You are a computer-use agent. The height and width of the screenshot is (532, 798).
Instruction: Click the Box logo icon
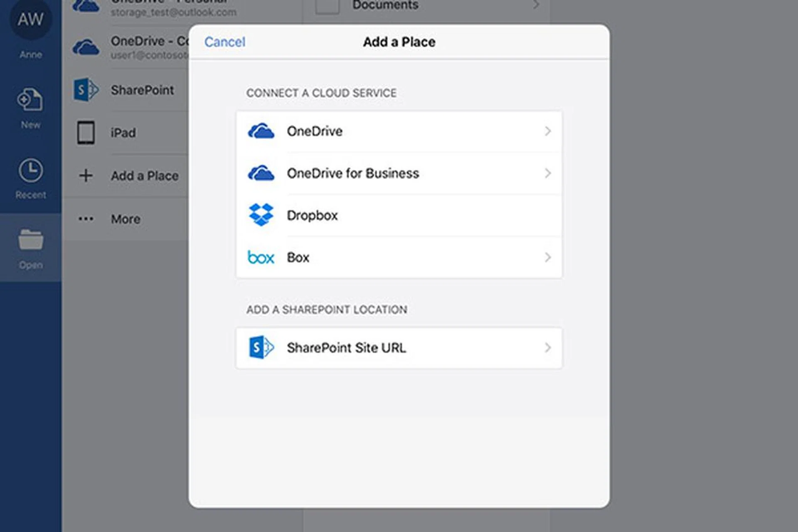coord(261,257)
